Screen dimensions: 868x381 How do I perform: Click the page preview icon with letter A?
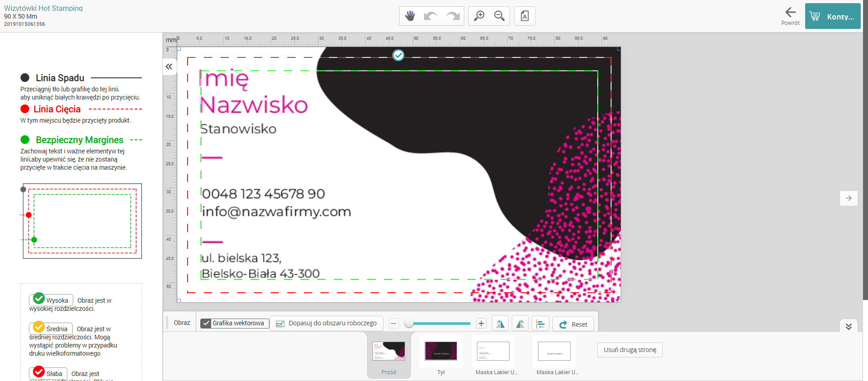point(524,16)
